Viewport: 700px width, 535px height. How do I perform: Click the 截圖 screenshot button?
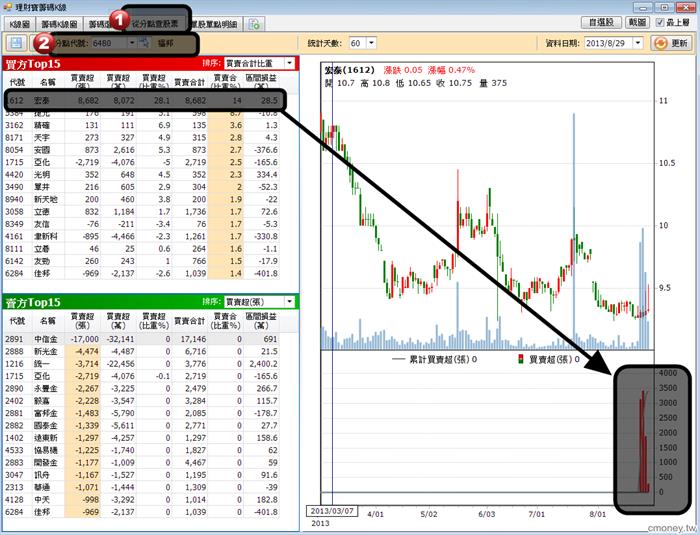tap(638, 22)
